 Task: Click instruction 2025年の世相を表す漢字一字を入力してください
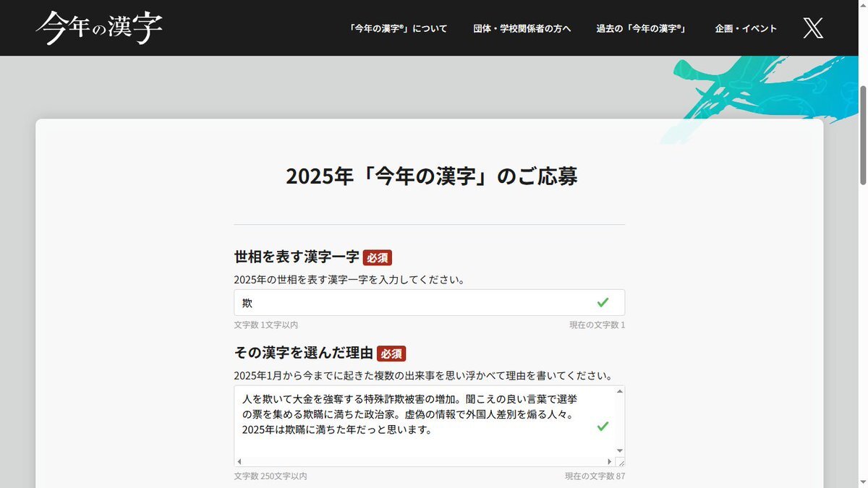[x=349, y=280]
